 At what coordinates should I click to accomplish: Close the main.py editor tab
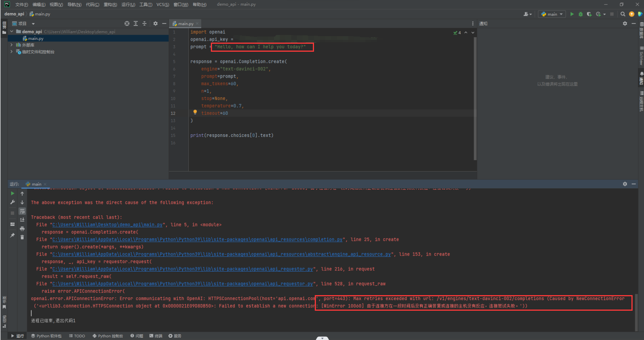pos(197,24)
